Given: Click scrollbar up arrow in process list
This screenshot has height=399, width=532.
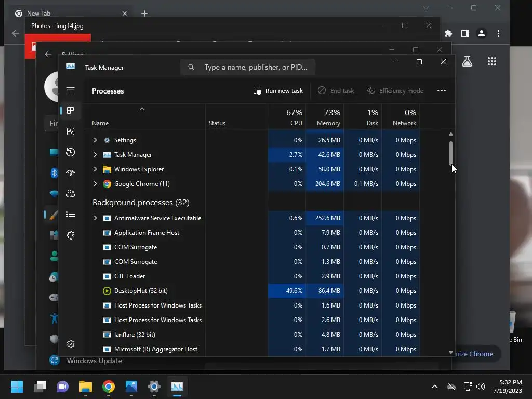Looking at the screenshot, I should pos(451,135).
